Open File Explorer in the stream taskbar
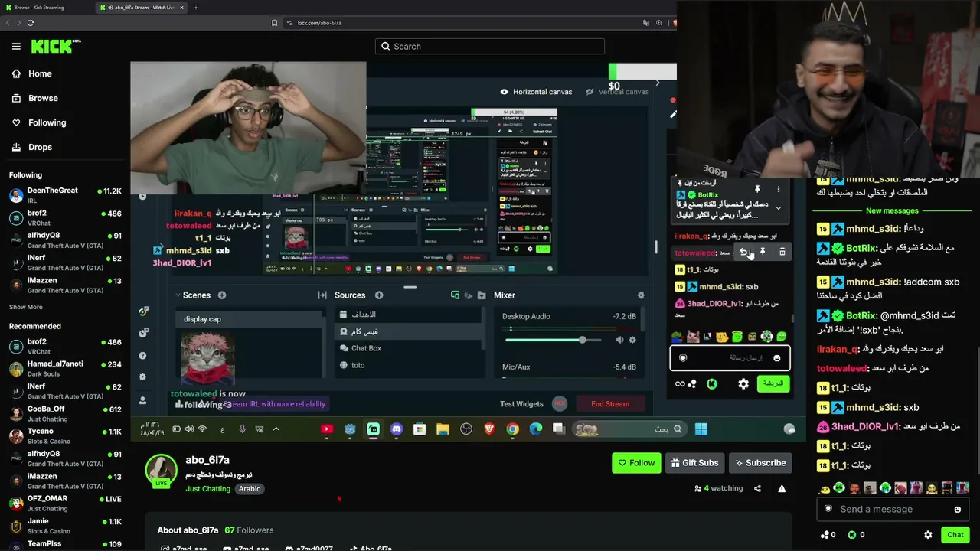The height and width of the screenshot is (551, 980). pyautogui.click(x=443, y=429)
